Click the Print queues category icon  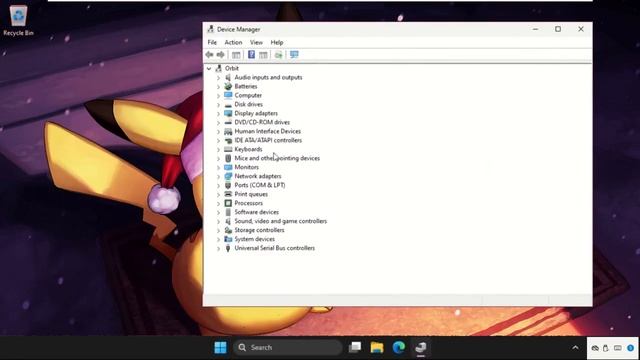[x=228, y=194]
